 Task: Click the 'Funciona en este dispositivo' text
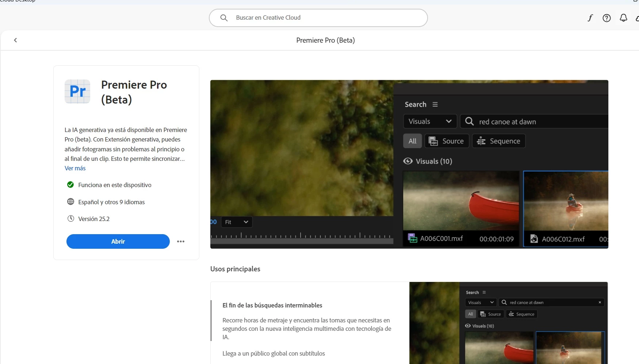pyautogui.click(x=115, y=185)
